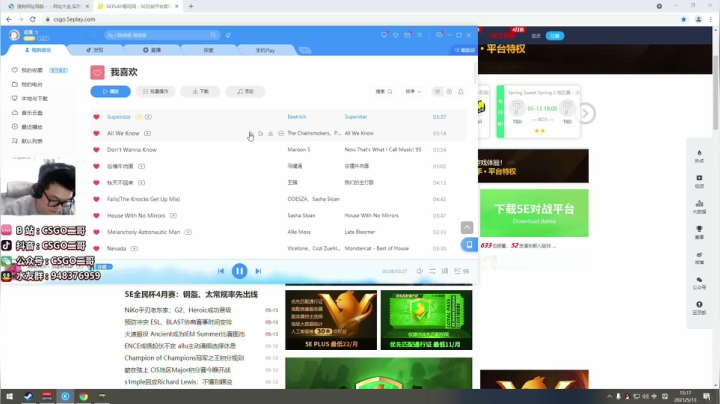The image size is (720, 404).
Task: Open My Radio in the sidebar
Action: 28,84
